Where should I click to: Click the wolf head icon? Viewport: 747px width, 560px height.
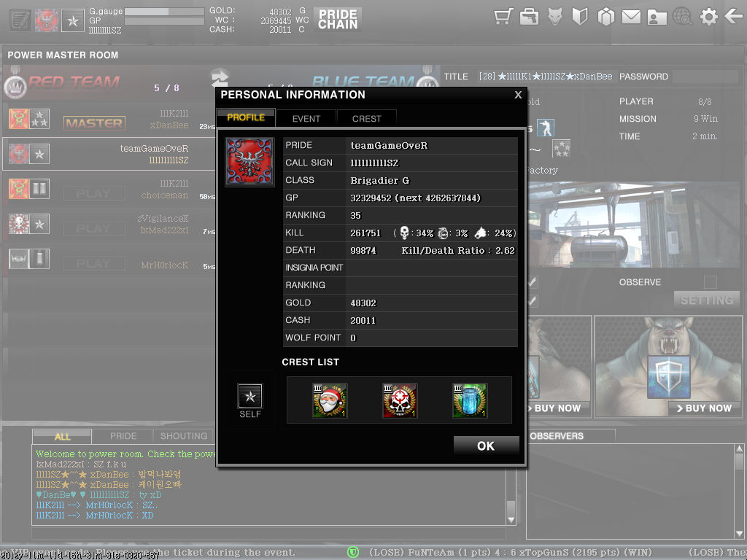pos(554,17)
